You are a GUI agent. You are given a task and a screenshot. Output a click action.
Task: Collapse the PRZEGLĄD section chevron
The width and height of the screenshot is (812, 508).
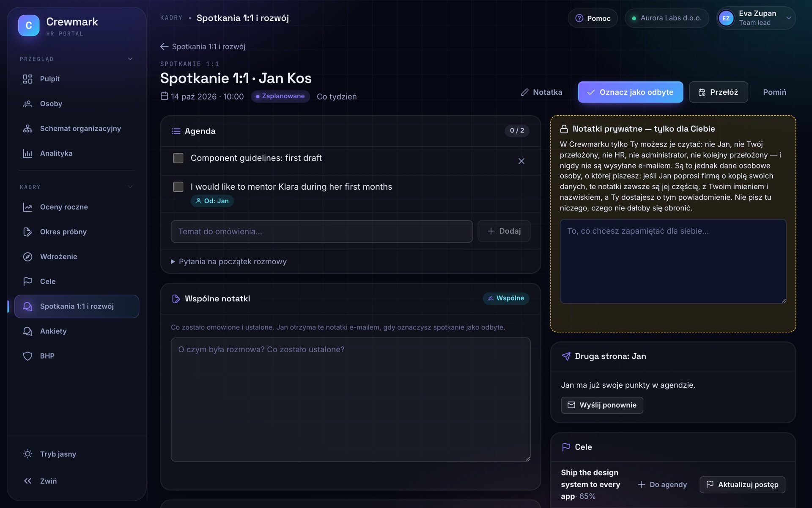tap(130, 59)
